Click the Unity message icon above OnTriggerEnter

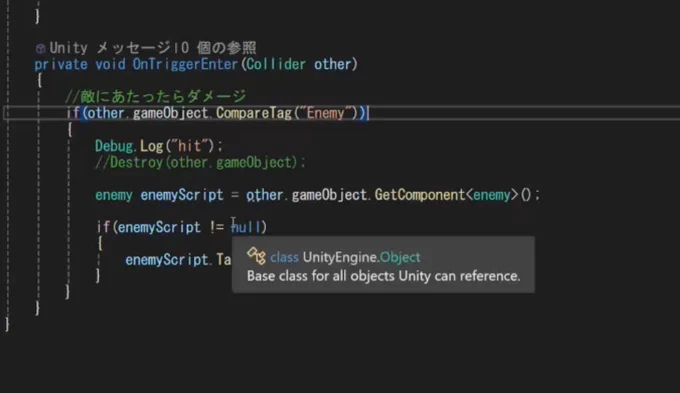click(x=40, y=48)
